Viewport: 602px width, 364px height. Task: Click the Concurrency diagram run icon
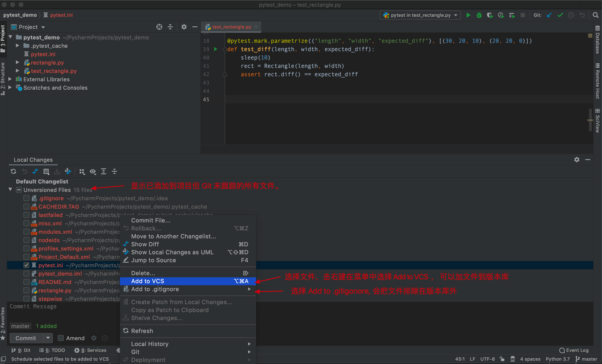tap(512, 15)
